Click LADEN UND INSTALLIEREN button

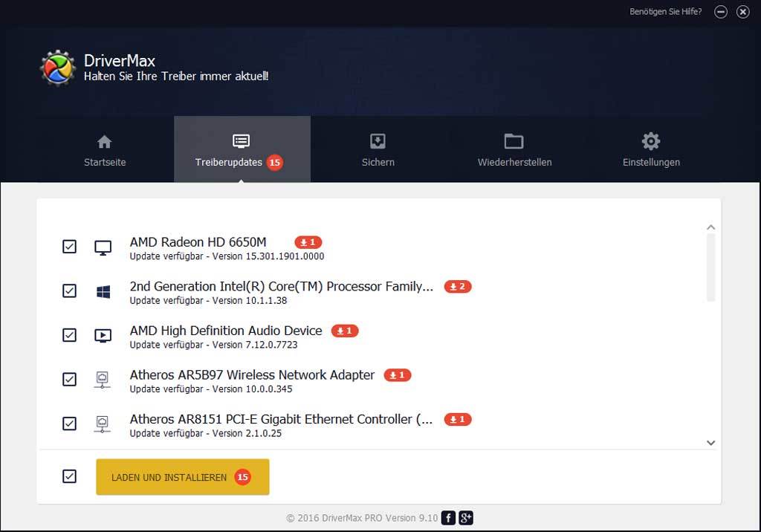pyautogui.click(x=183, y=477)
